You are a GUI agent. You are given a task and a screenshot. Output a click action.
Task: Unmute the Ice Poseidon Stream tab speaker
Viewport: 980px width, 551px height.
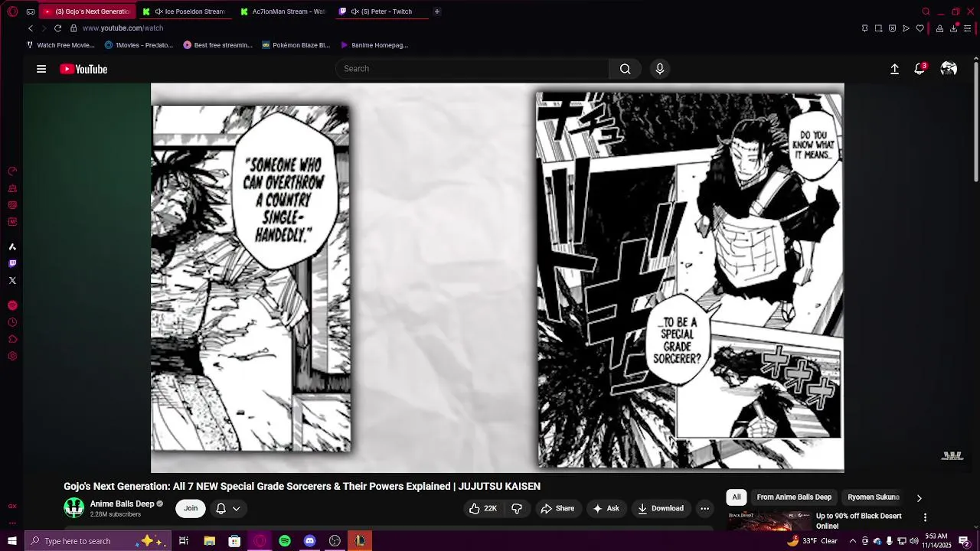(158, 11)
